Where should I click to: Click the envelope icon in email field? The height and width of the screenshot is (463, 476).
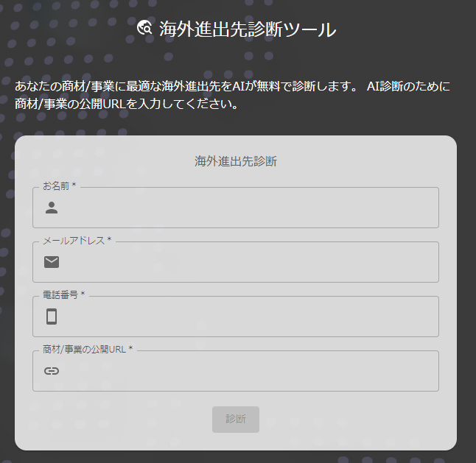(x=52, y=262)
